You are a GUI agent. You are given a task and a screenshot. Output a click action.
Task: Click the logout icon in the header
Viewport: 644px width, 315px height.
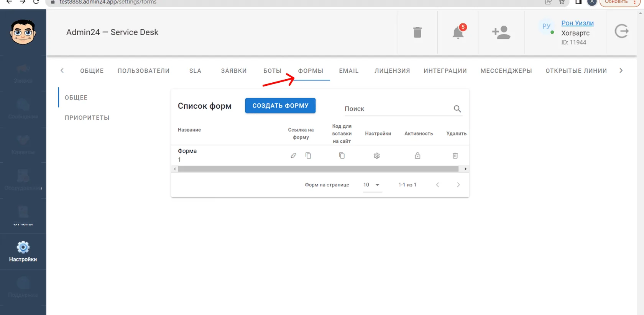pyautogui.click(x=621, y=31)
